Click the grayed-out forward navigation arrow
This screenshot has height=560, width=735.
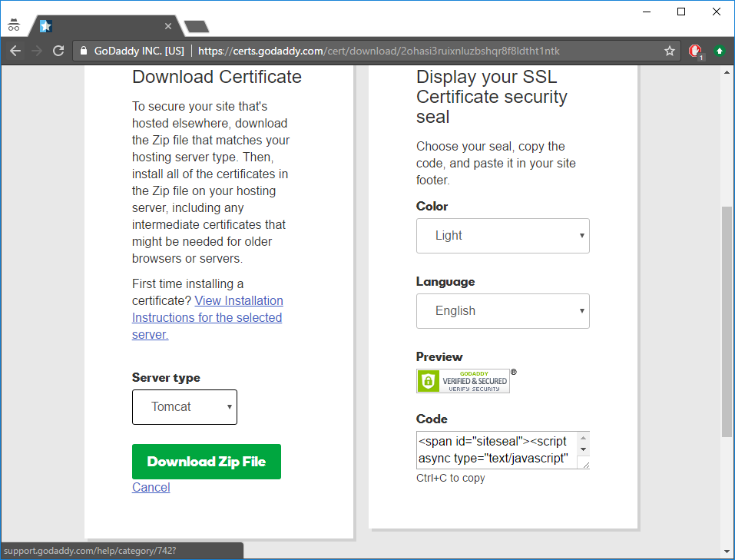[36, 51]
